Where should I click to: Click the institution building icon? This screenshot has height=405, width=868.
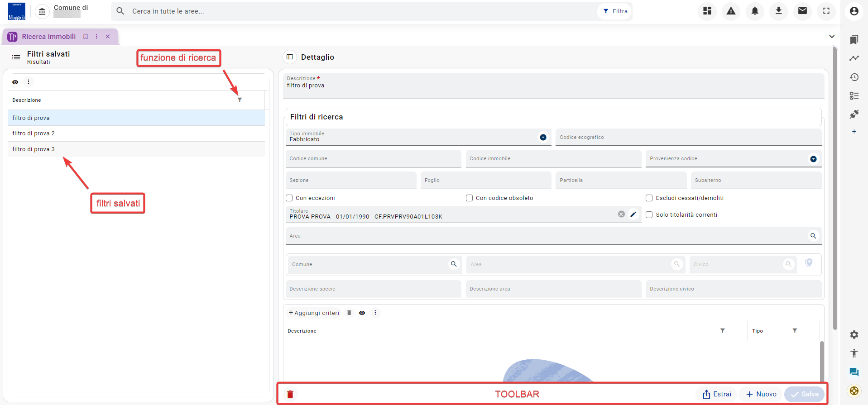pyautogui.click(x=42, y=11)
